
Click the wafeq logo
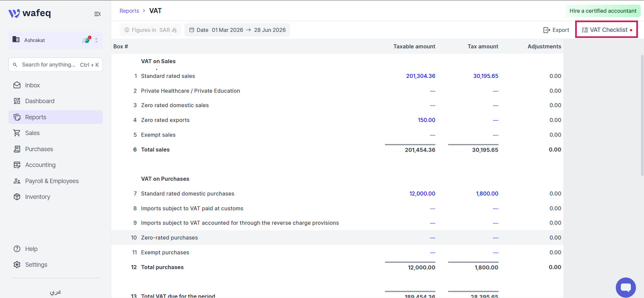pos(30,13)
